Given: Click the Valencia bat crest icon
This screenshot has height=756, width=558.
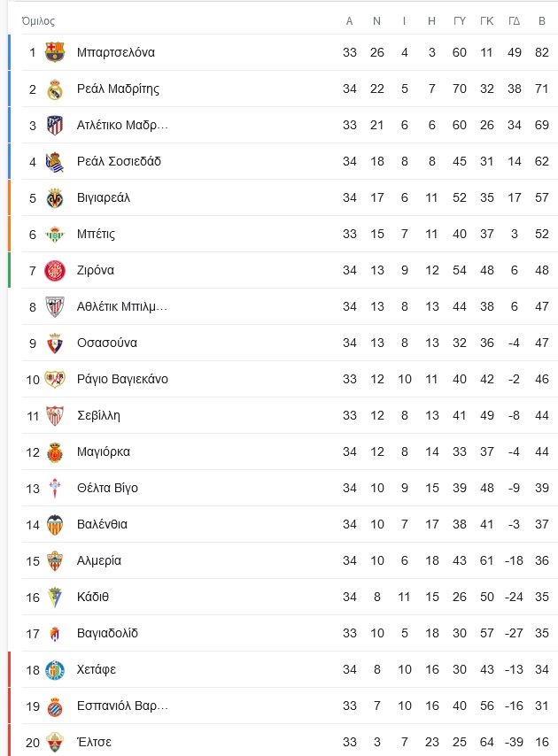Looking at the screenshot, I should tap(55, 525).
